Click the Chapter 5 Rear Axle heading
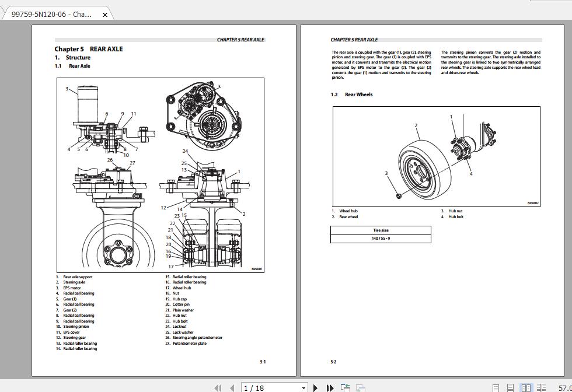 [x=88, y=49]
